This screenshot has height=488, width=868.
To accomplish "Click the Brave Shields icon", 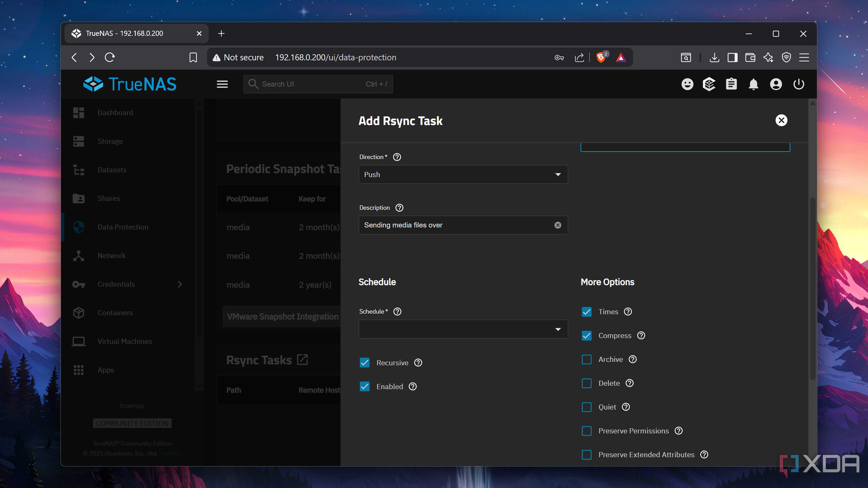I will (600, 57).
